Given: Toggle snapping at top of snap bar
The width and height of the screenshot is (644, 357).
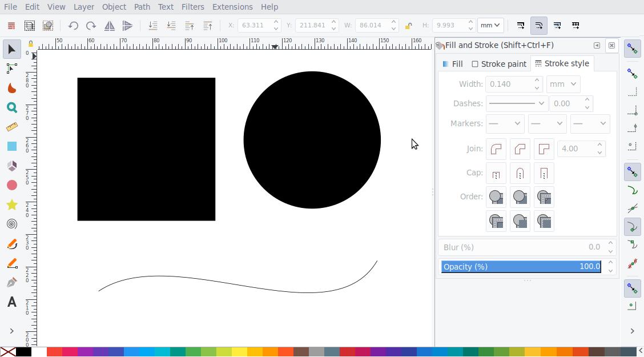Looking at the screenshot, I should (632, 49).
